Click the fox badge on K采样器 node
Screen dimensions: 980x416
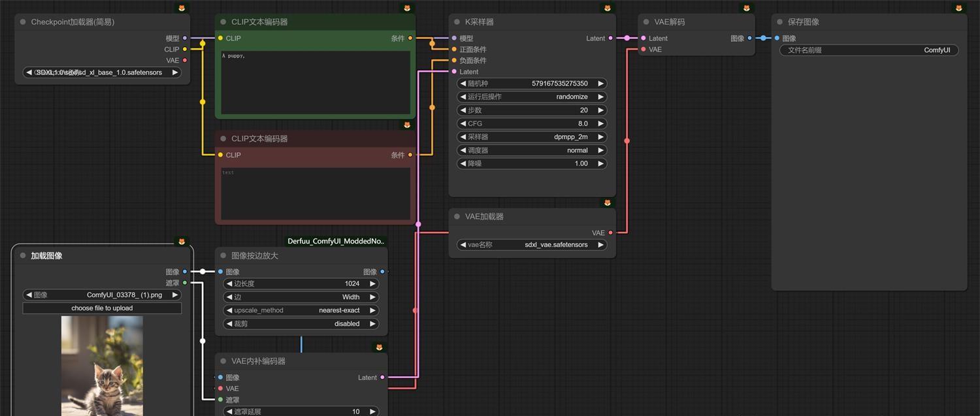pyautogui.click(x=607, y=8)
